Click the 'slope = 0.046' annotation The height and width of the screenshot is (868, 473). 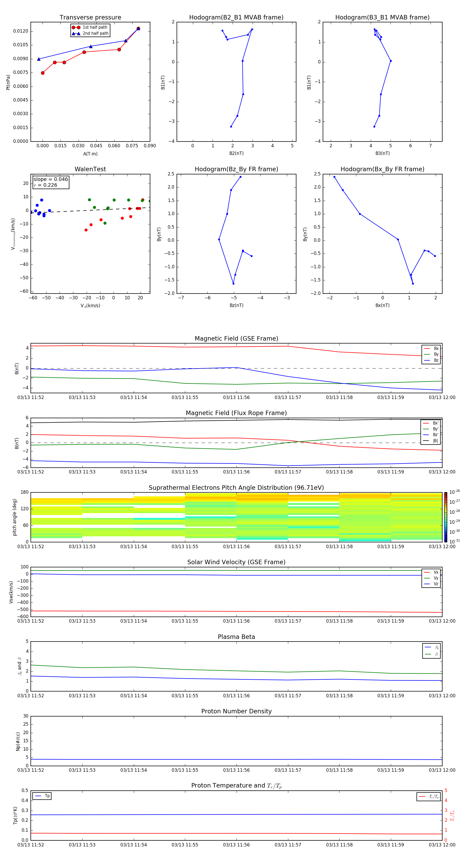51,179
